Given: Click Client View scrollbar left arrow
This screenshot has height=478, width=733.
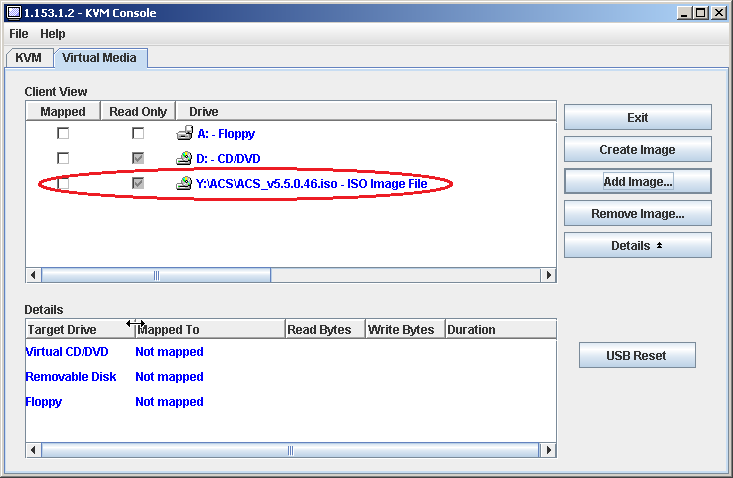Looking at the screenshot, I should (x=33, y=275).
